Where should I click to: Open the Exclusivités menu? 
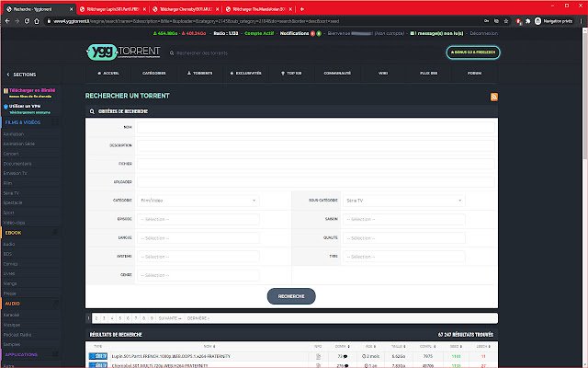point(245,74)
